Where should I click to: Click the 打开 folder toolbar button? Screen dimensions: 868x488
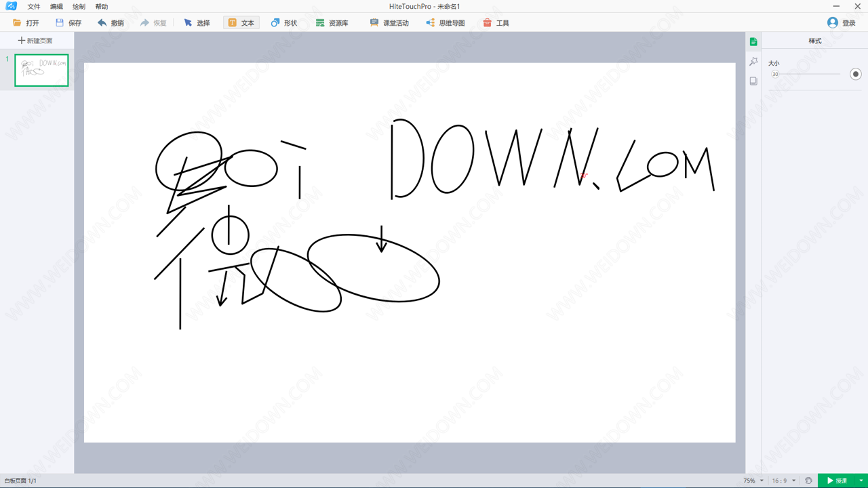pyautogui.click(x=26, y=23)
